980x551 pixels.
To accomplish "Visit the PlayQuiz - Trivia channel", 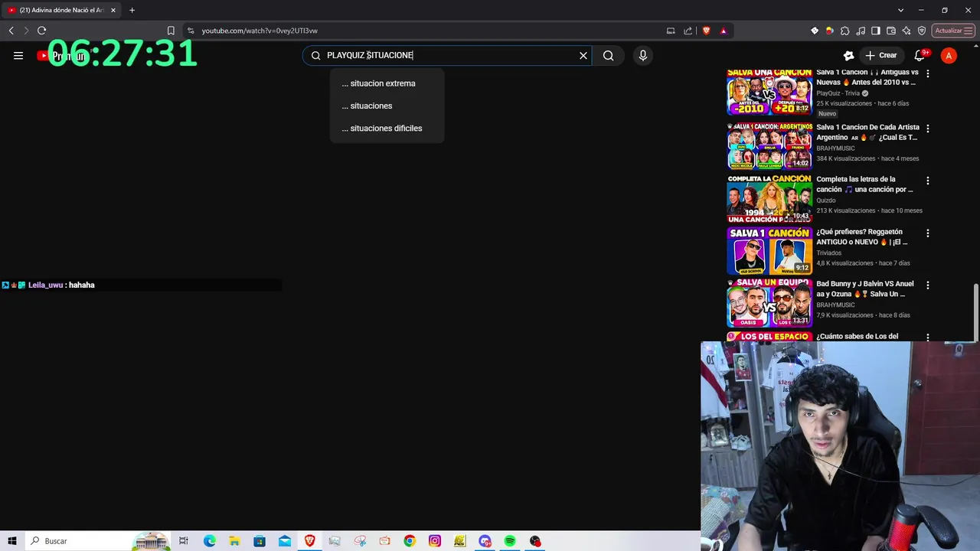I will 838,93.
